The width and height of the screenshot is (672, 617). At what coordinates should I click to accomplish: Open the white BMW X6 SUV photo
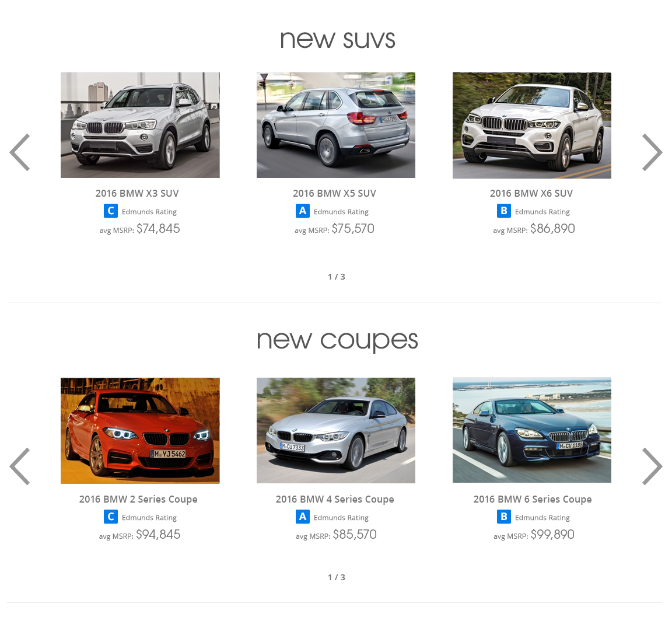click(x=532, y=125)
